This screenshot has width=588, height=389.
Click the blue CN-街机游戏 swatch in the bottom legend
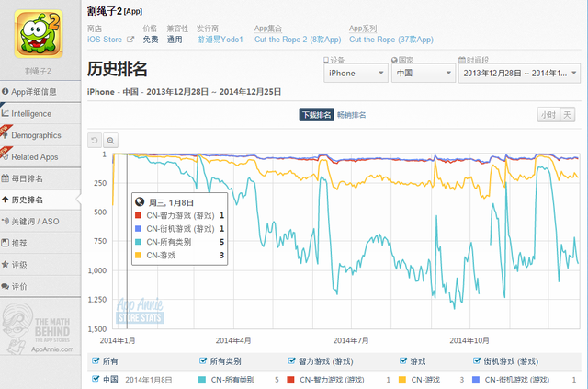point(476,380)
